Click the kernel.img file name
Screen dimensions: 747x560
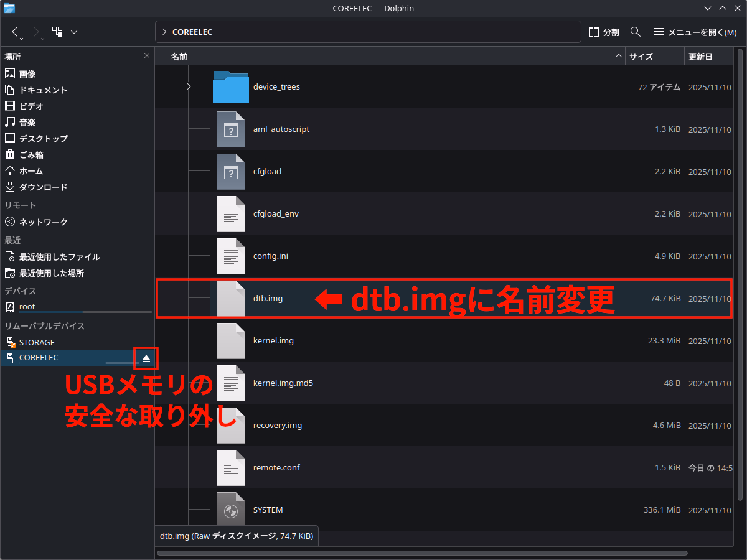(273, 340)
